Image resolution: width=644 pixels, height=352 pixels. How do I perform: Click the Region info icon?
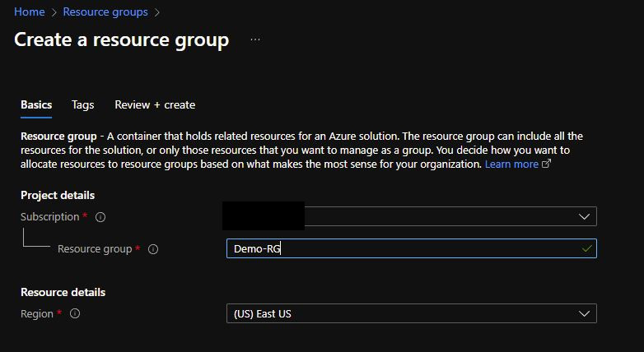(75, 314)
